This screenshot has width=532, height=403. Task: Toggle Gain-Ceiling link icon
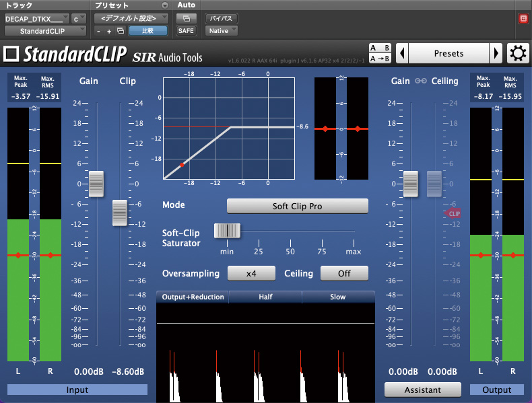[421, 81]
